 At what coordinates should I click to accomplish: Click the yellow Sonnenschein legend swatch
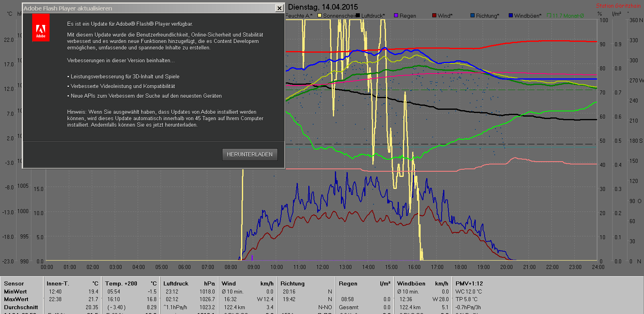(320, 16)
